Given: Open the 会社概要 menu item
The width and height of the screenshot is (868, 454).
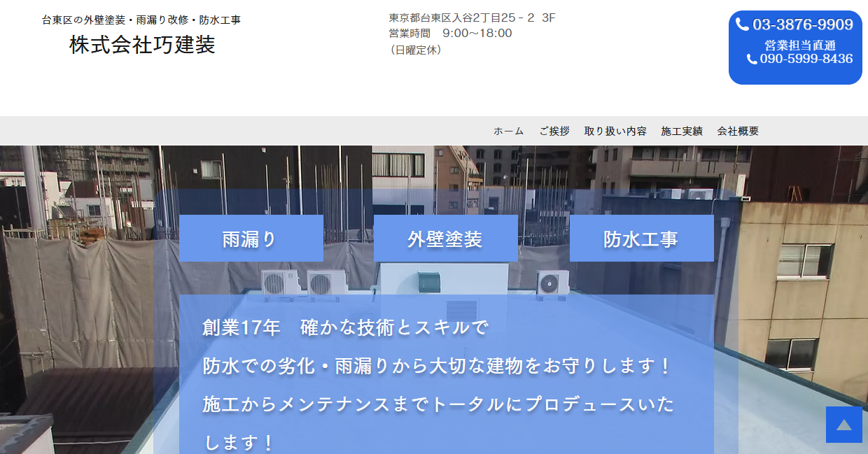Looking at the screenshot, I should [x=738, y=131].
